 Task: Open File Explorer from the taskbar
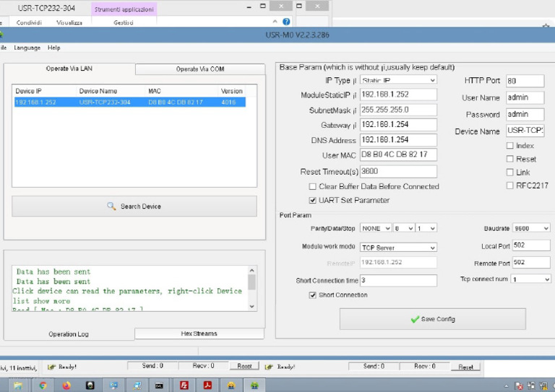[x=18, y=385]
